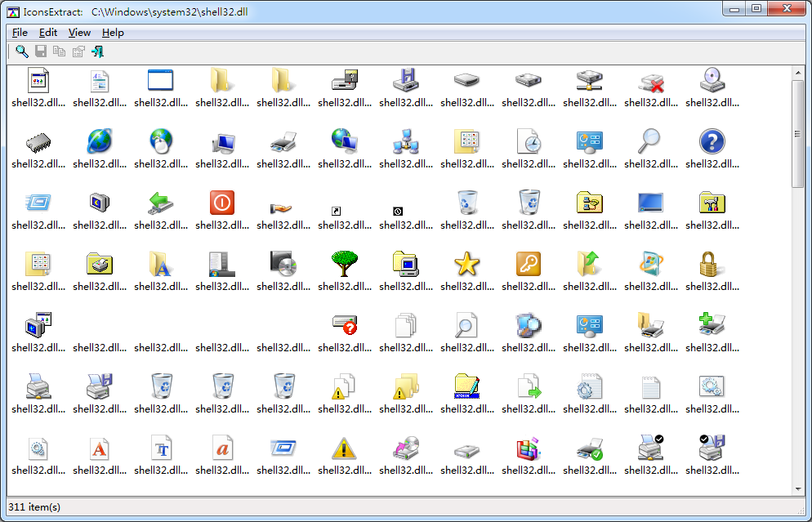Select the Internet Explorer globe icon
Image resolution: width=812 pixels, height=522 pixels.
pos(100,142)
